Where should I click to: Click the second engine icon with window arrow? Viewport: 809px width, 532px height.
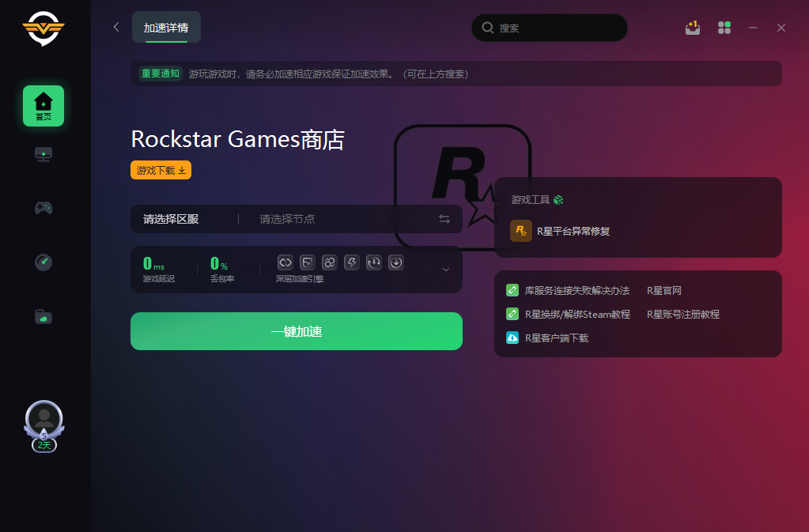[x=308, y=262]
